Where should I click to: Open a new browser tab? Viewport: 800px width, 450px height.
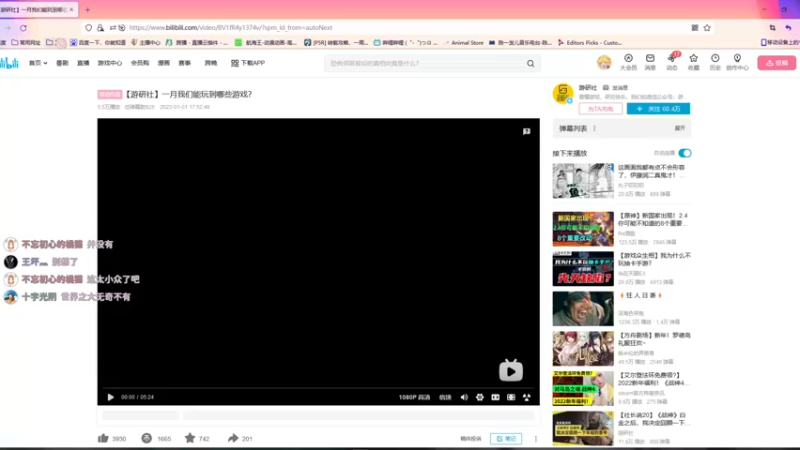click(x=88, y=9)
